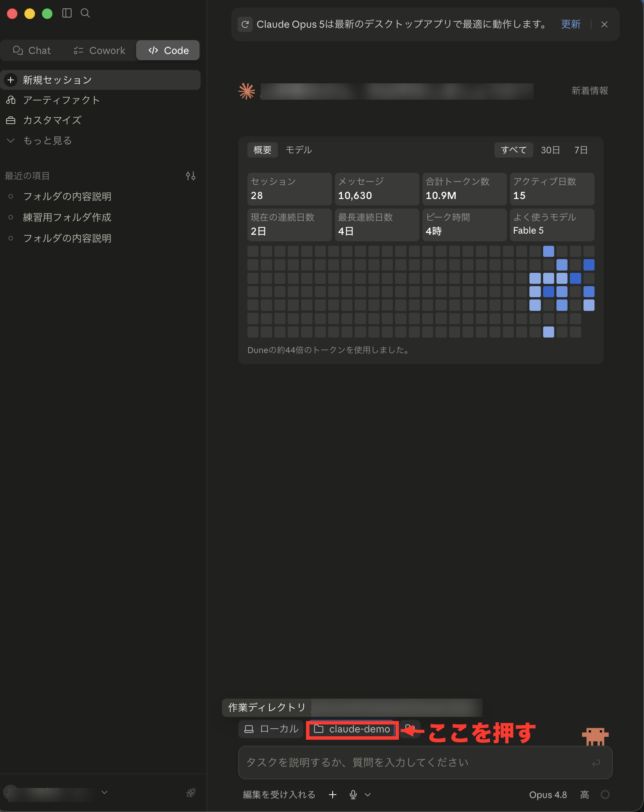The height and width of the screenshot is (812, 644).
Task: Click the plus icon beside 新規セッション
Action: click(11, 80)
